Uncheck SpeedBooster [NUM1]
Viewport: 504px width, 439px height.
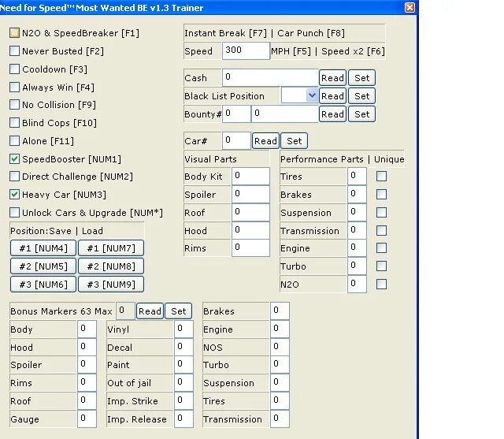[x=14, y=159]
